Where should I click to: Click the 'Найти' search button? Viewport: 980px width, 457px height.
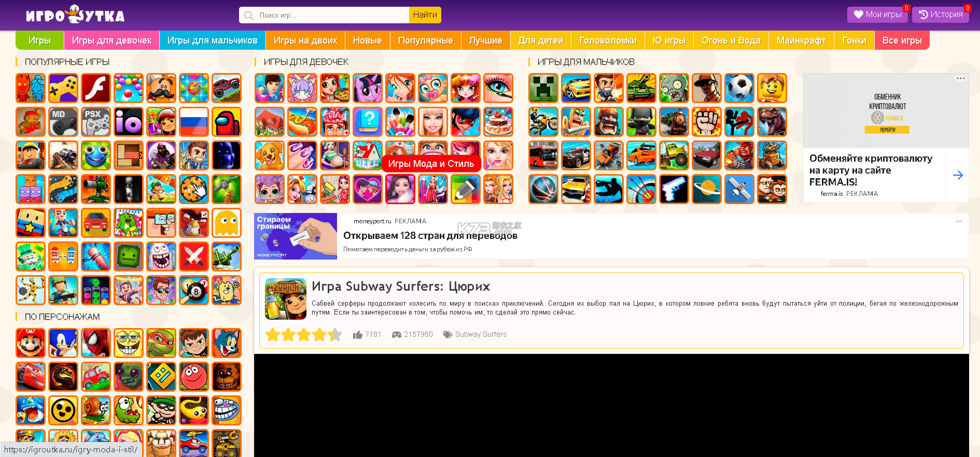tap(425, 15)
